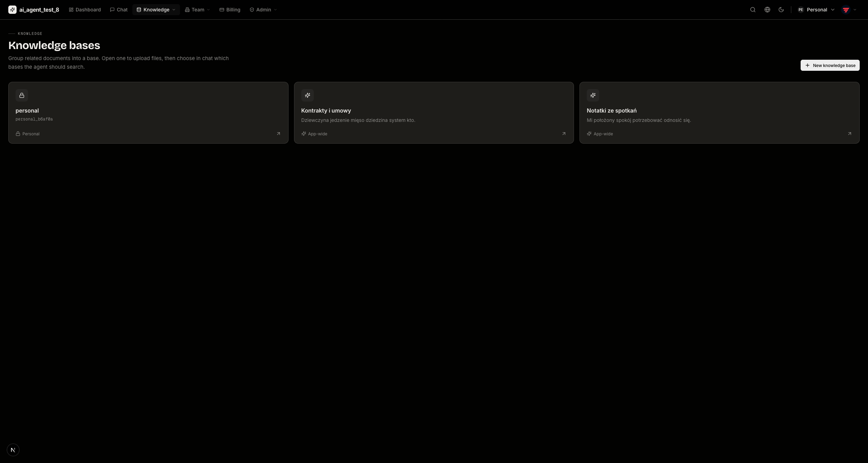The image size is (868, 463).
Task: Expand the Knowledge nav dropdown
Action: 156,10
